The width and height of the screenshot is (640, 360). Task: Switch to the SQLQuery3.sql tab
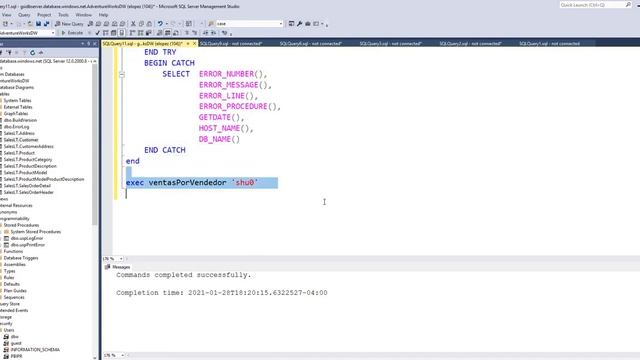(391, 44)
